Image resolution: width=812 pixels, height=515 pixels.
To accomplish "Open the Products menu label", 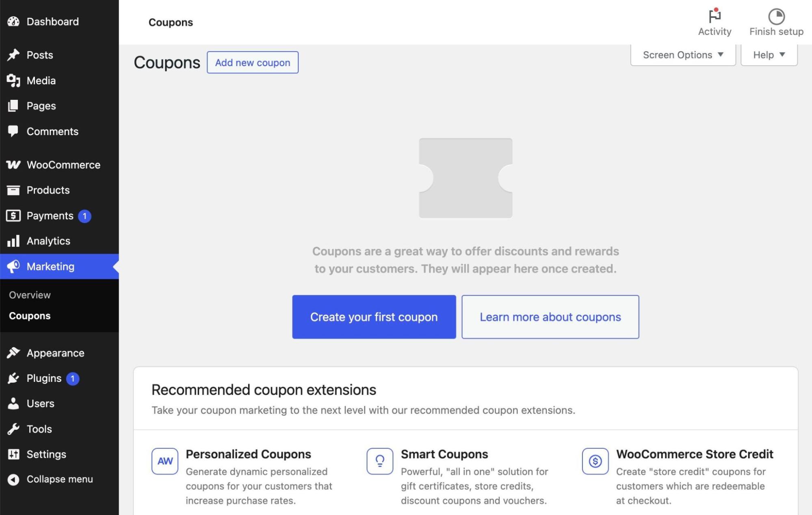I will click(48, 190).
